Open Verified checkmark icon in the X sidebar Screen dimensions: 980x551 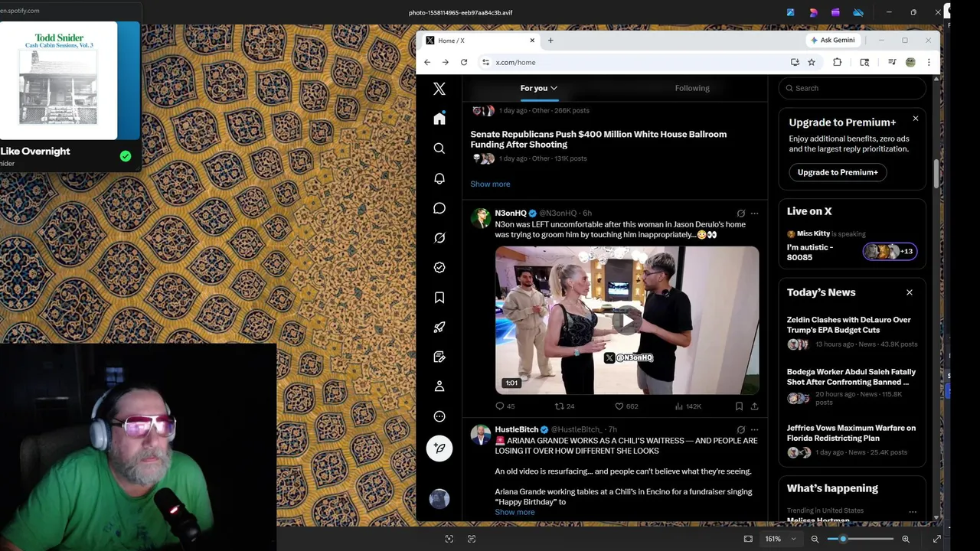(439, 268)
